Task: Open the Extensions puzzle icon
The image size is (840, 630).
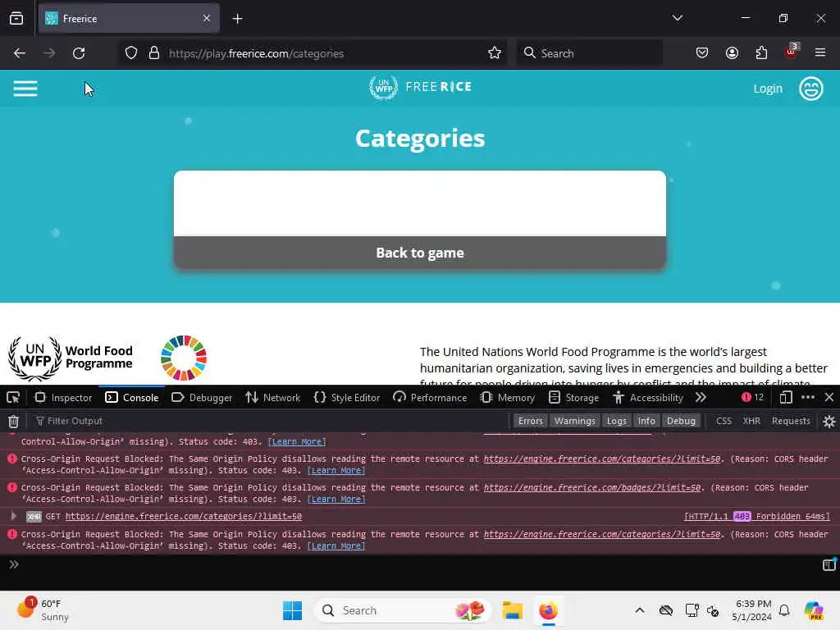Action: [761, 53]
